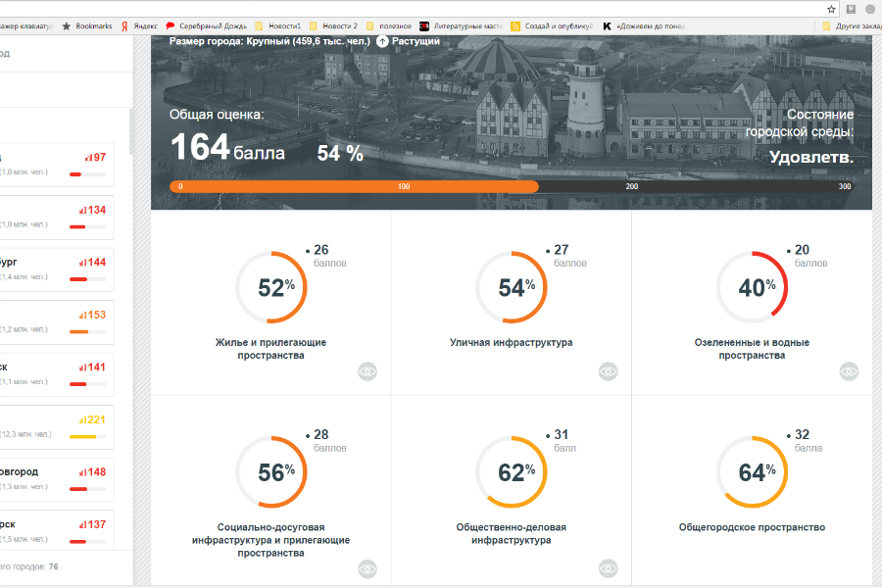
Task: Click the 62% circular gauge
Action: (512, 472)
